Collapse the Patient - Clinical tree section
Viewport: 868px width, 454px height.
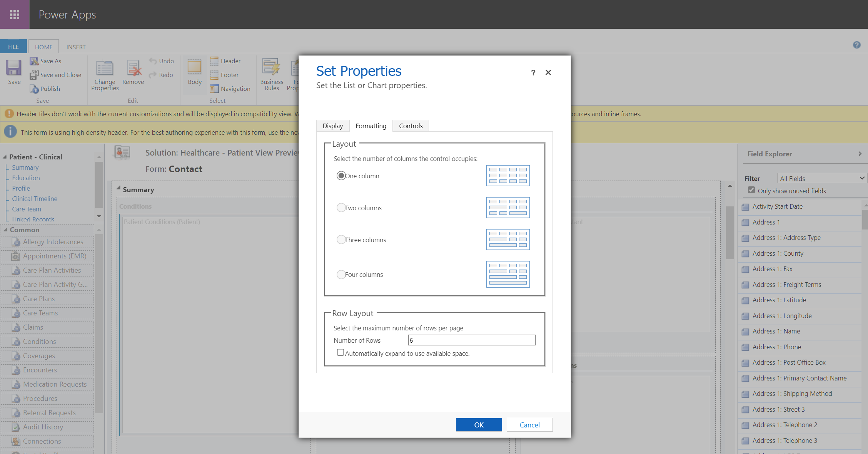tap(5, 157)
